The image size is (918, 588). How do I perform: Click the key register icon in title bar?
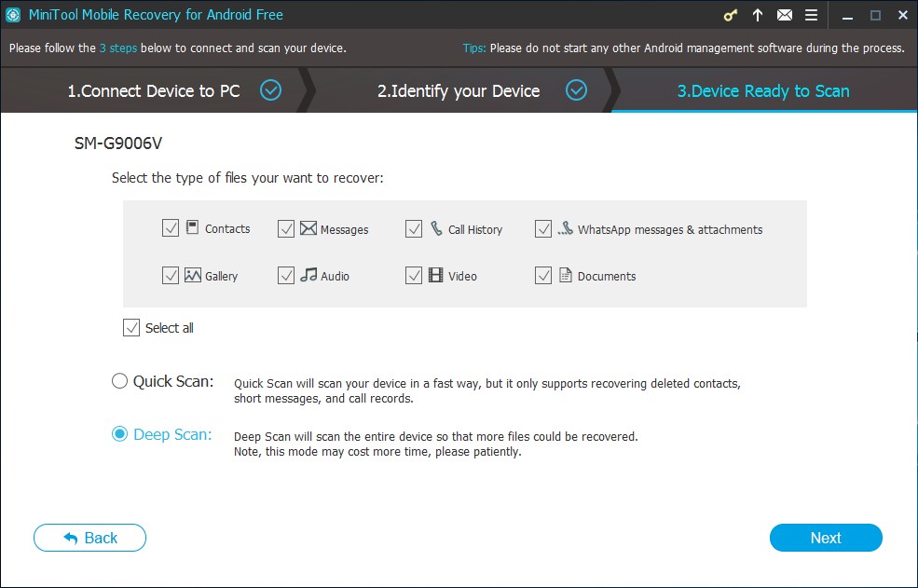730,15
